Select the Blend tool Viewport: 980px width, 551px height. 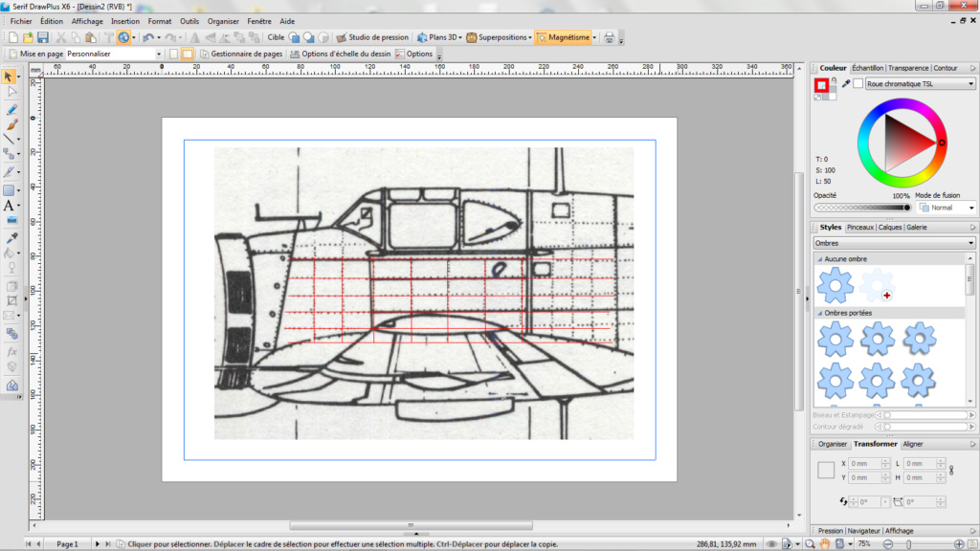(x=11, y=334)
